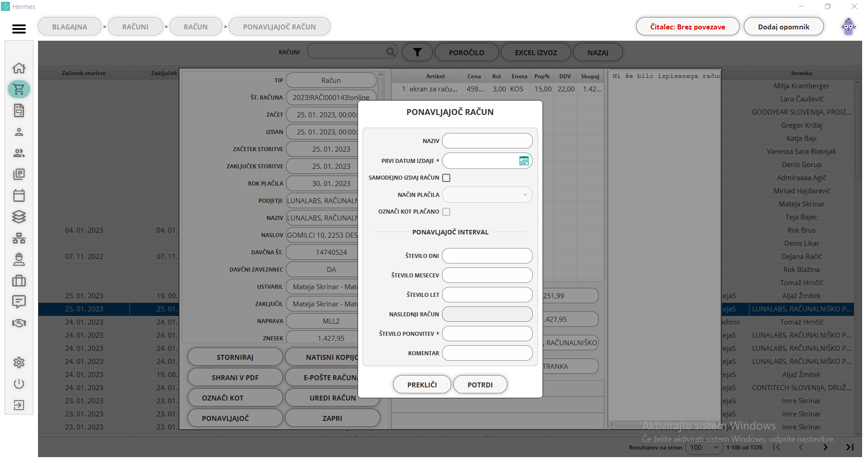The width and height of the screenshot is (868, 463).
Task: Open the stacked documents sidebar icon
Action: coord(19,174)
